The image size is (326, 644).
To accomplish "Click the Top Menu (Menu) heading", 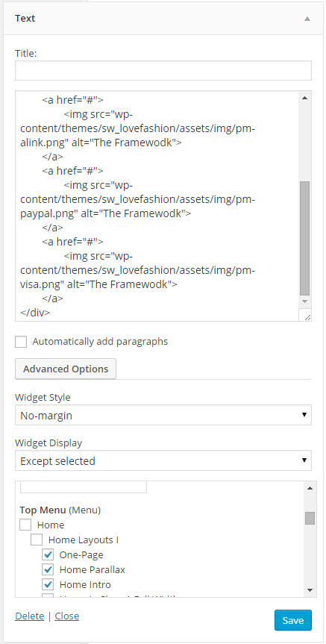I will (x=60, y=510).
